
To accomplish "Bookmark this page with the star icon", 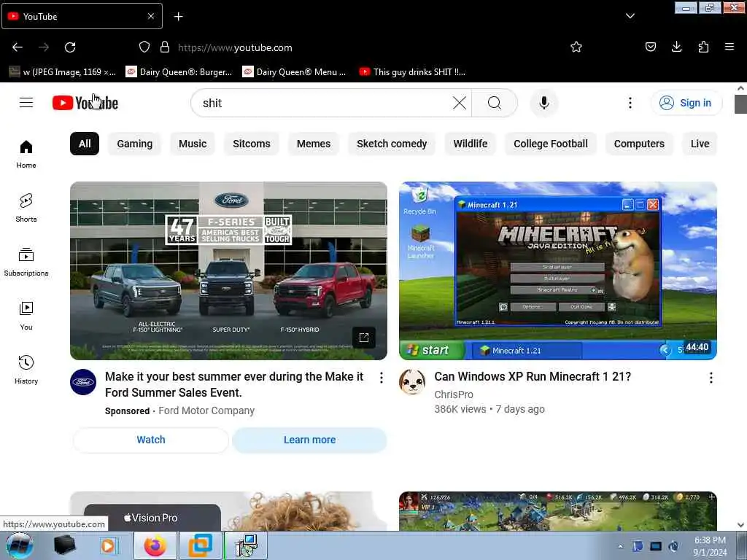I will pos(576,47).
